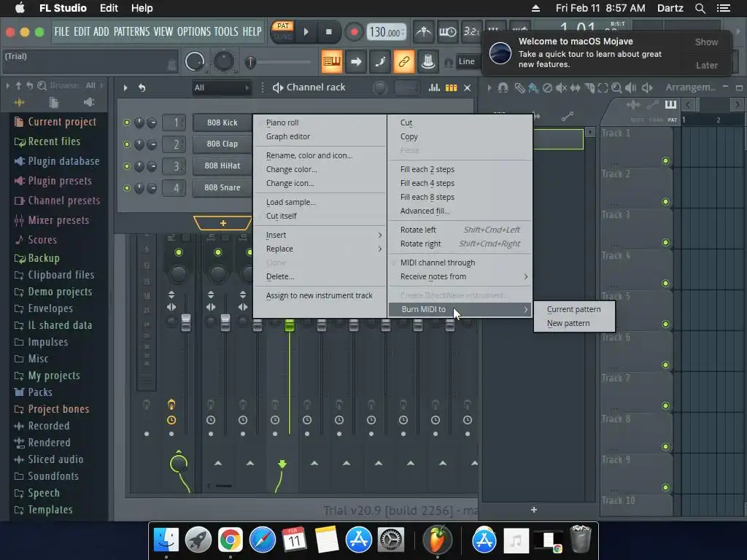The image size is (747, 560).
Task: Open the piano roll view button
Action: pos(332,61)
